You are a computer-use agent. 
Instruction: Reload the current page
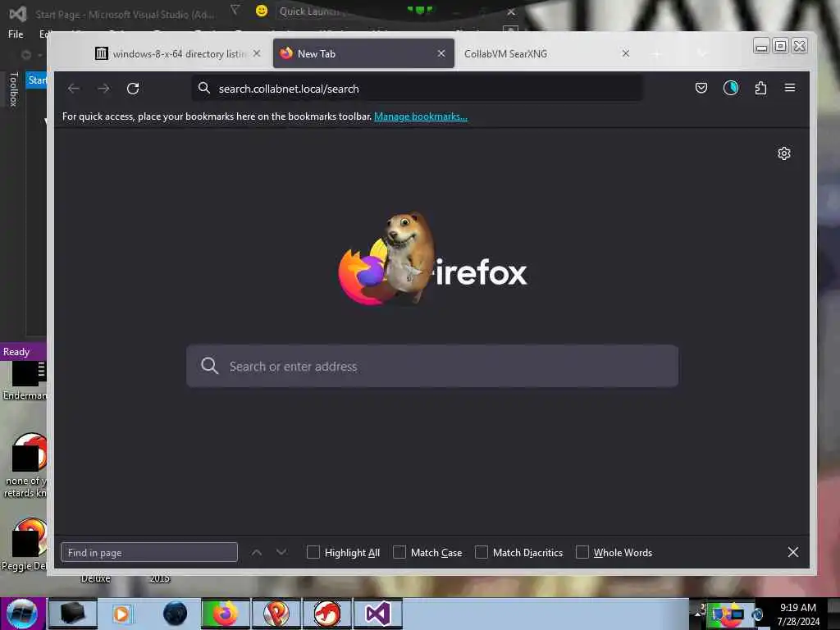point(133,89)
